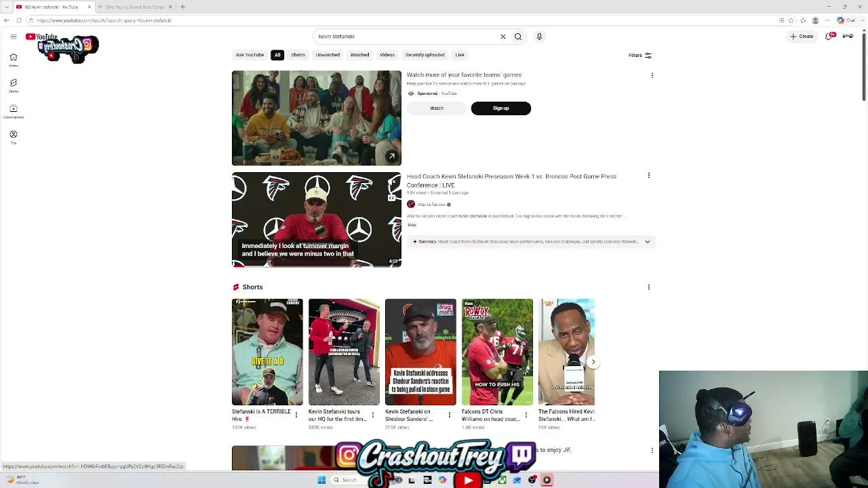Open the search Filters menu
This screenshot has height=488, width=868.
pos(639,56)
